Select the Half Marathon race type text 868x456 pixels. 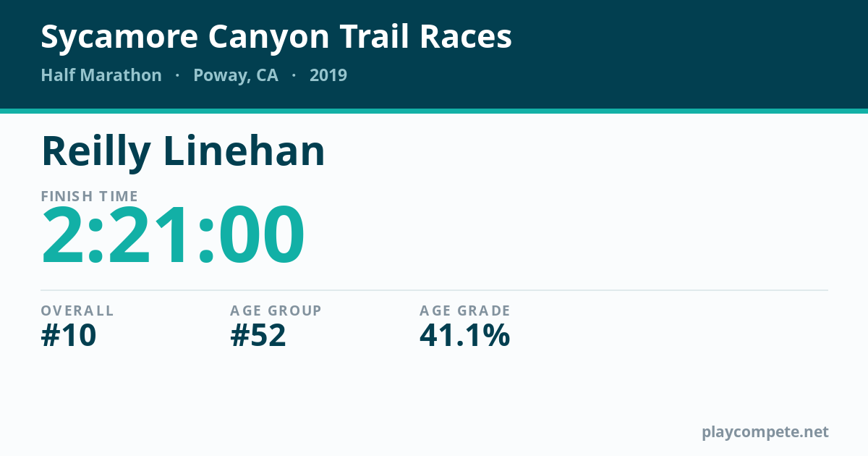101,75
